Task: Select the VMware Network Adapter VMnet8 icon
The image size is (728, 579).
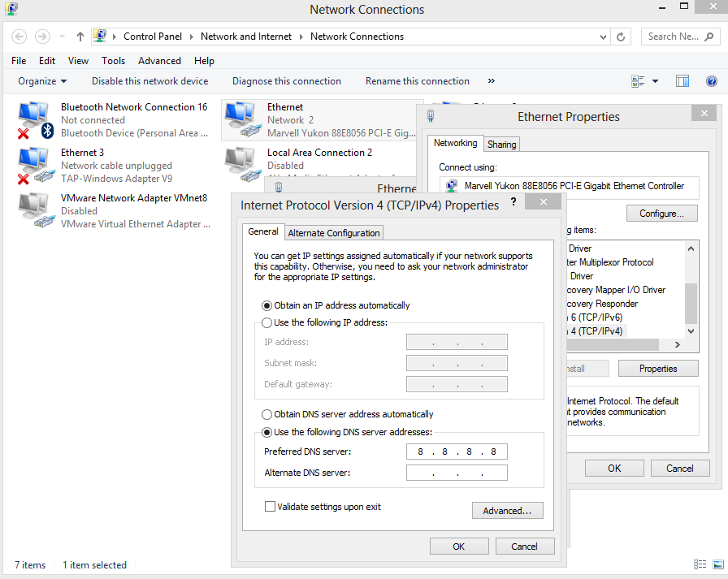Action: click(x=35, y=211)
